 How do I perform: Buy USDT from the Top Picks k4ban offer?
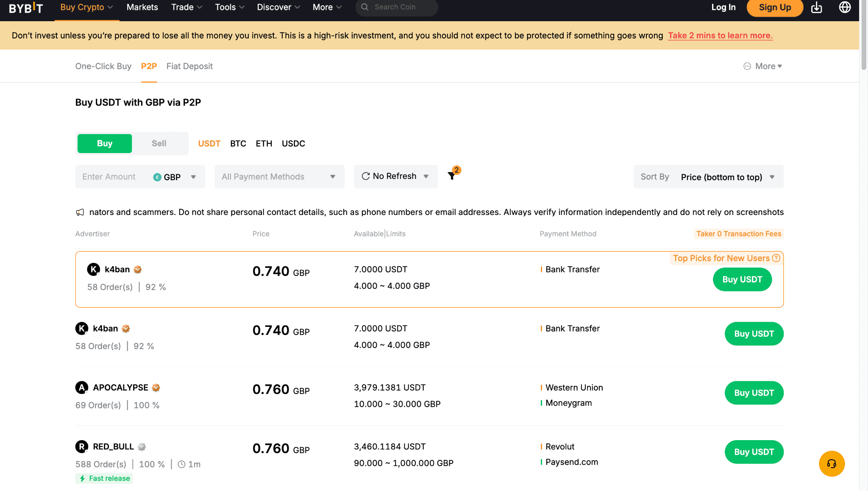(x=742, y=279)
